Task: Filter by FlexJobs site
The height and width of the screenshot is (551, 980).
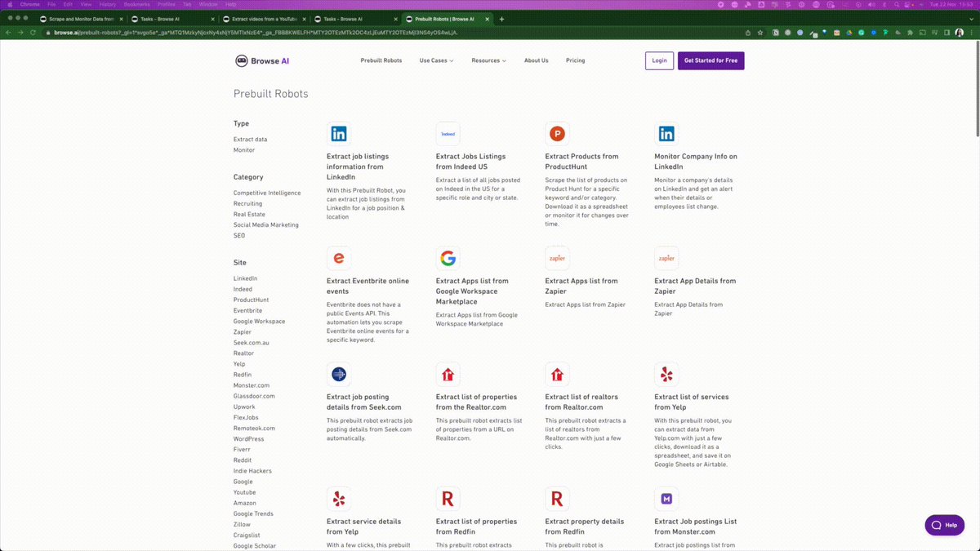Action: tap(246, 417)
